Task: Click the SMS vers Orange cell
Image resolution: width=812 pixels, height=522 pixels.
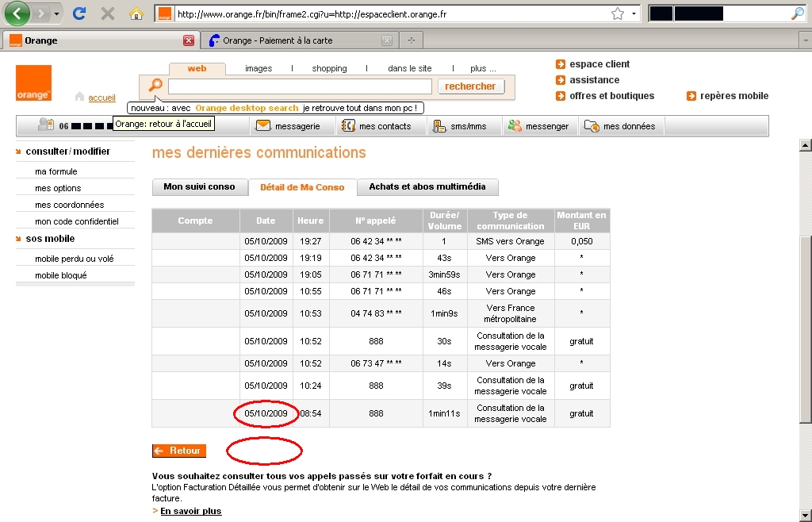Action: pos(510,241)
